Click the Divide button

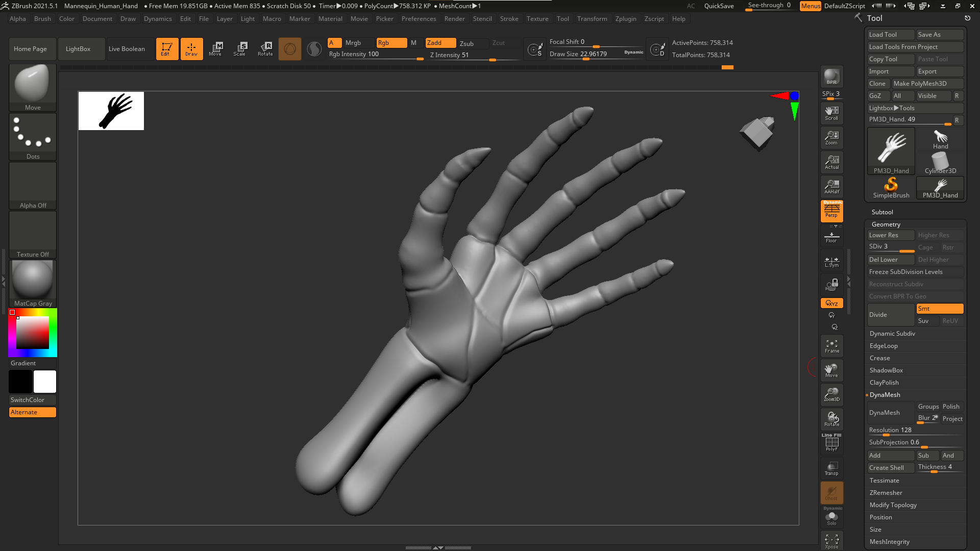point(890,315)
